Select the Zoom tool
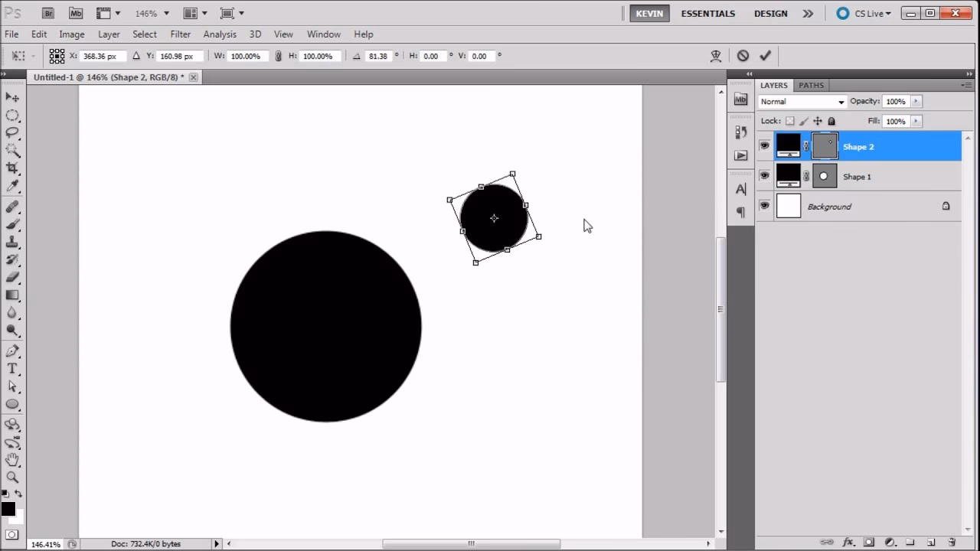The image size is (980, 551). click(x=12, y=477)
